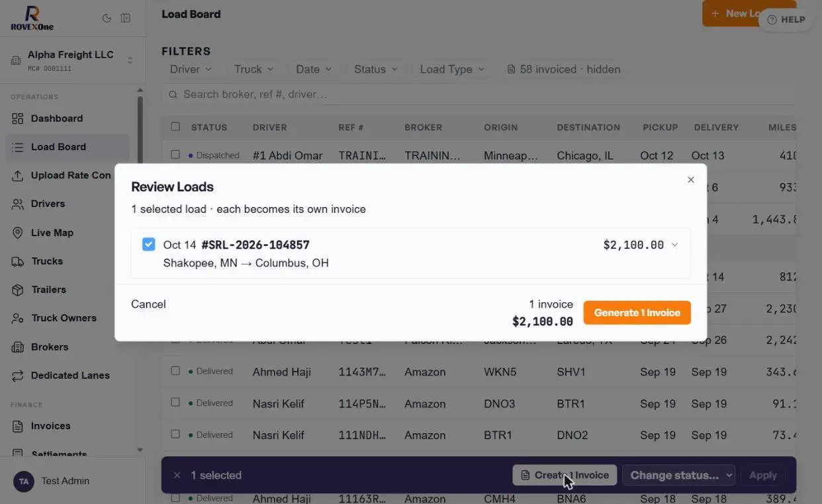Open the Driver filter dropdown

pos(191,69)
